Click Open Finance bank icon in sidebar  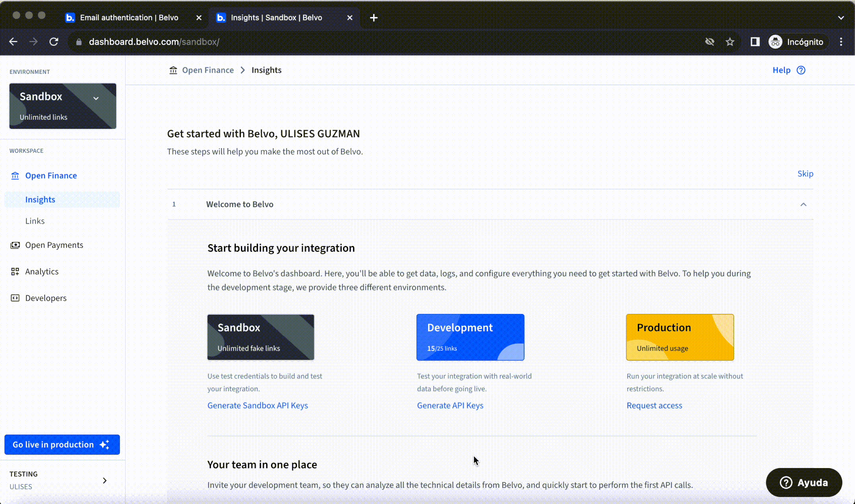15,176
